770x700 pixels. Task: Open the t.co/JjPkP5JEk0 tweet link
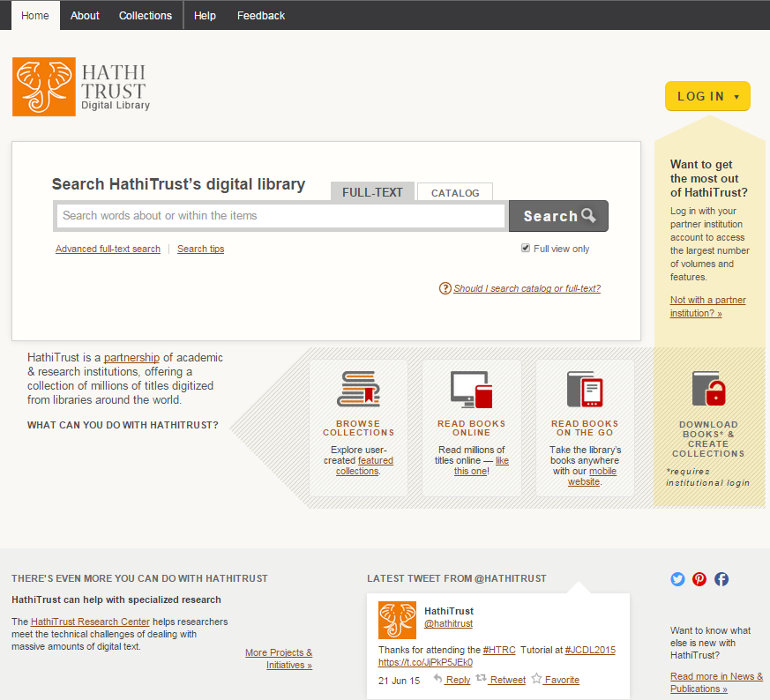[425, 662]
